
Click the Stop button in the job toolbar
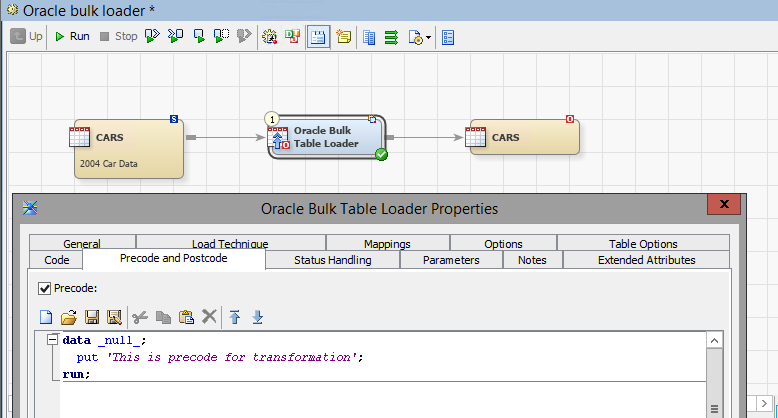(117, 37)
